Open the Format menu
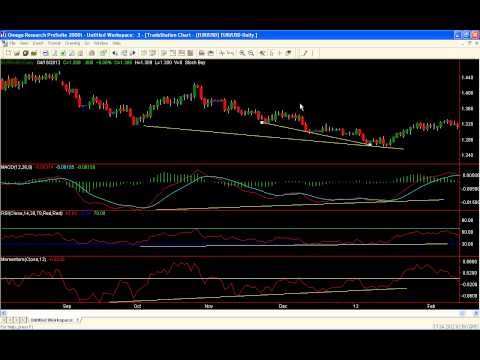The height and width of the screenshot is (360, 480). click(54, 43)
